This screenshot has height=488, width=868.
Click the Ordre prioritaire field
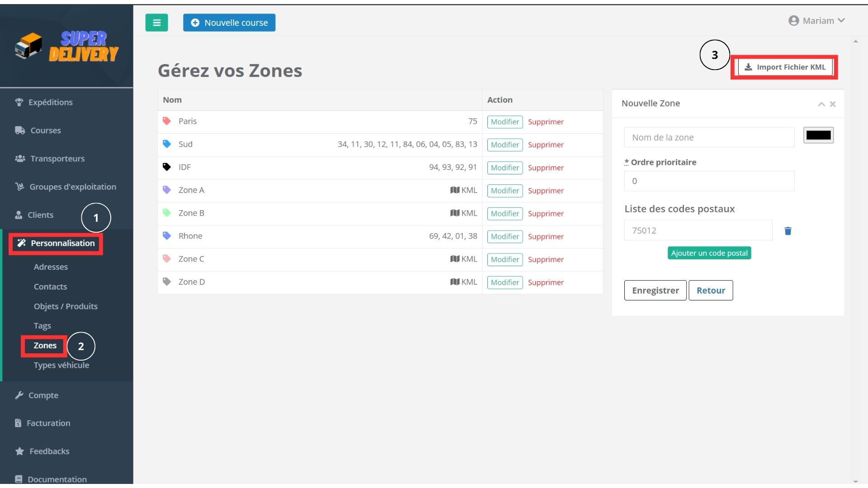coord(709,181)
